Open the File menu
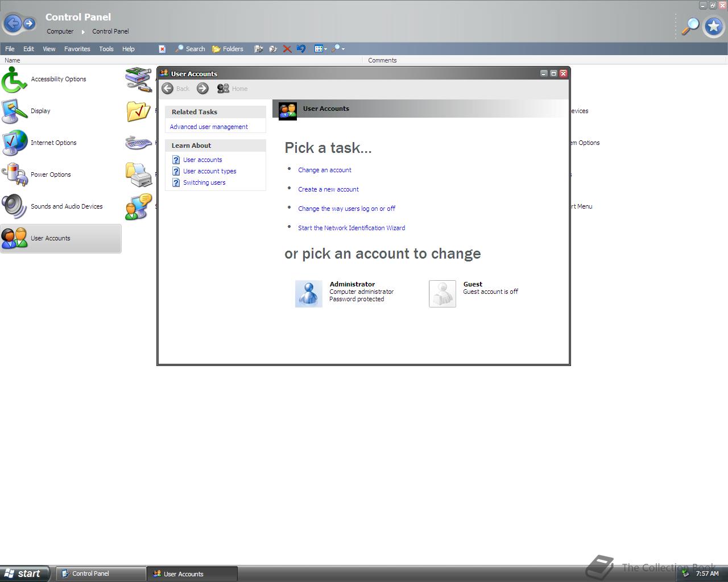Image resolution: width=728 pixels, height=582 pixels. [10, 49]
